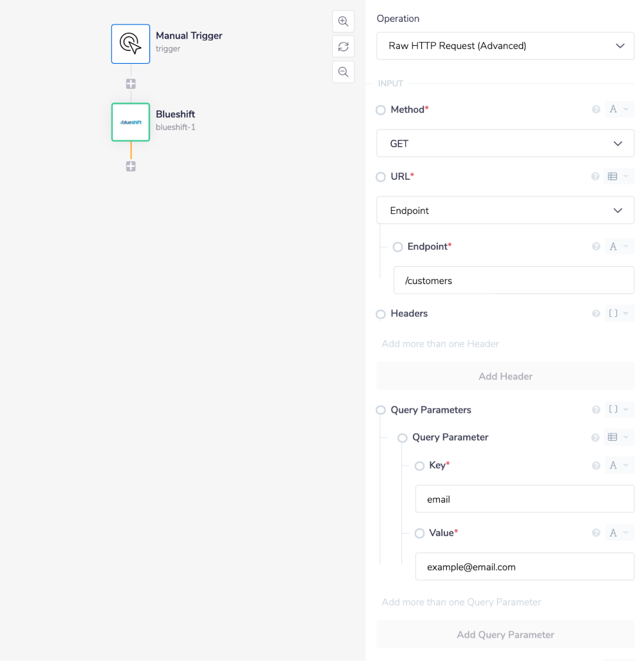Click the /customers endpoint input field

[x=513, y=281]
